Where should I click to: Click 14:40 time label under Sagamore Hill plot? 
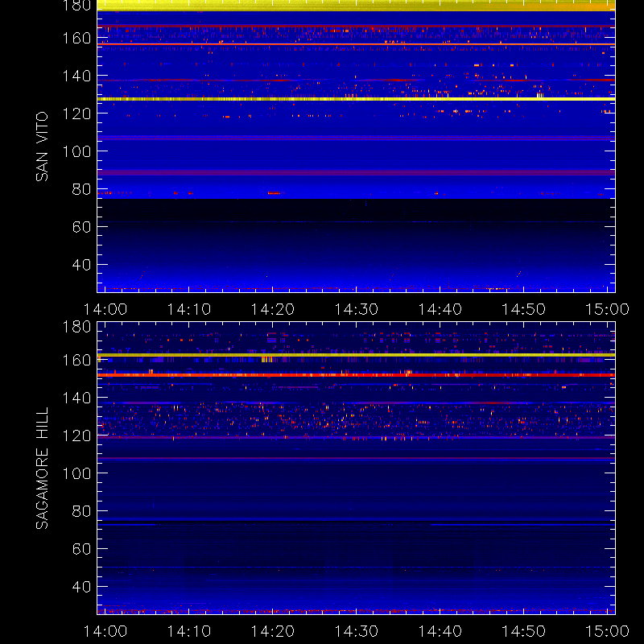click(x=440, y=631)
